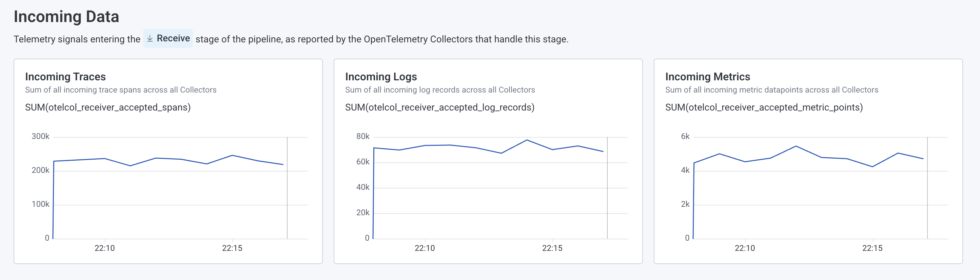Click the SUM(otelcol_receiver_accepted_log_records) query text
The image size is (980, 280).
point(440,107)
